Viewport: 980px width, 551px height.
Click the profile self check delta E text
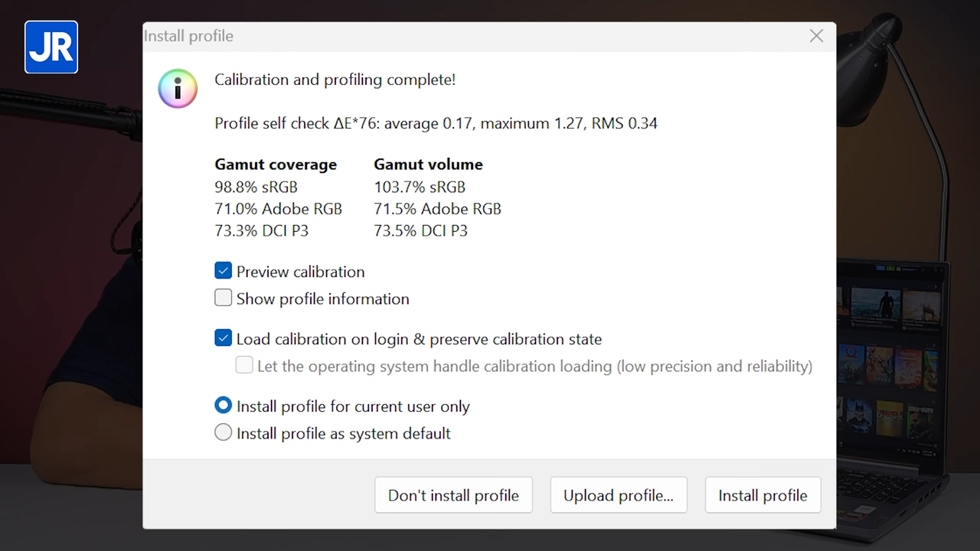[436, 123]
